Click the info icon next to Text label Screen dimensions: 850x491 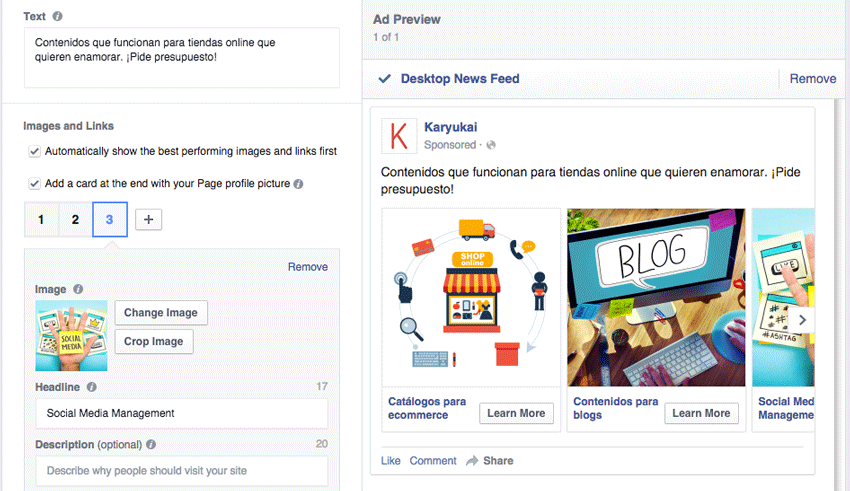(x=57, y=16)
